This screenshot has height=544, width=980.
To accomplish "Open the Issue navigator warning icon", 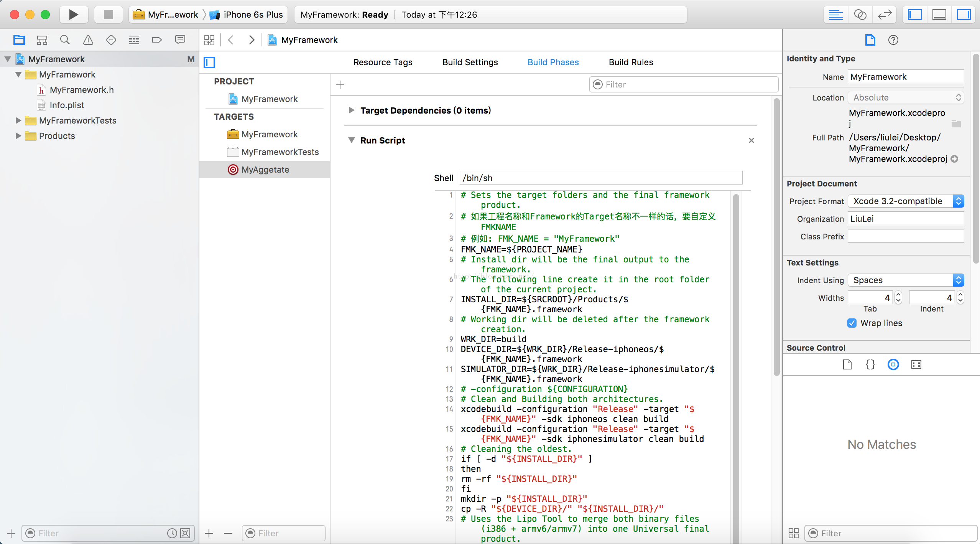I will coord(88,40).
